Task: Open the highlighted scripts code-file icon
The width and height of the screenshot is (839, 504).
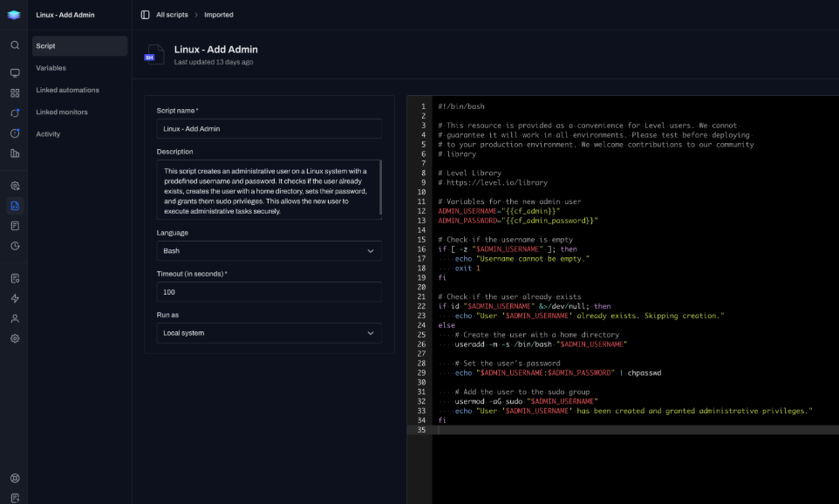Action: pos(15,206)
